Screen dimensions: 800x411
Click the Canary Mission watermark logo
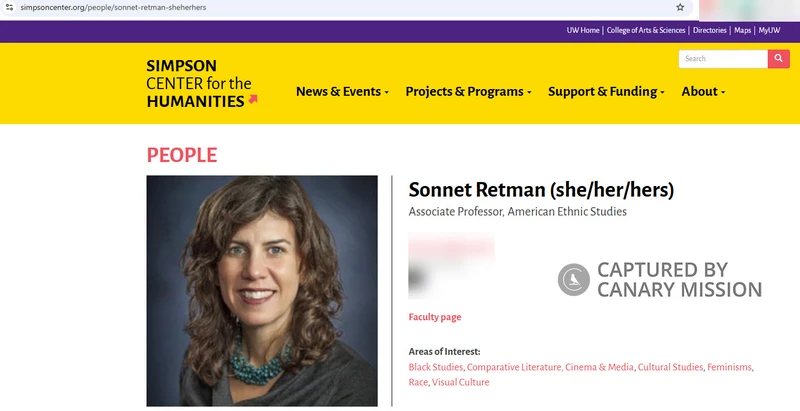[574, 280]
